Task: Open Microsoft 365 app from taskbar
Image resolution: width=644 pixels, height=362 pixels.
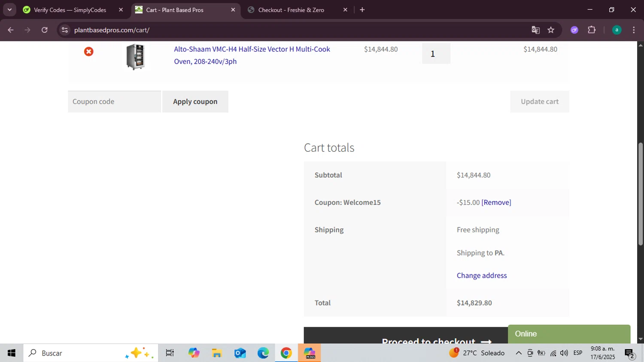Action: click(310, 353)
